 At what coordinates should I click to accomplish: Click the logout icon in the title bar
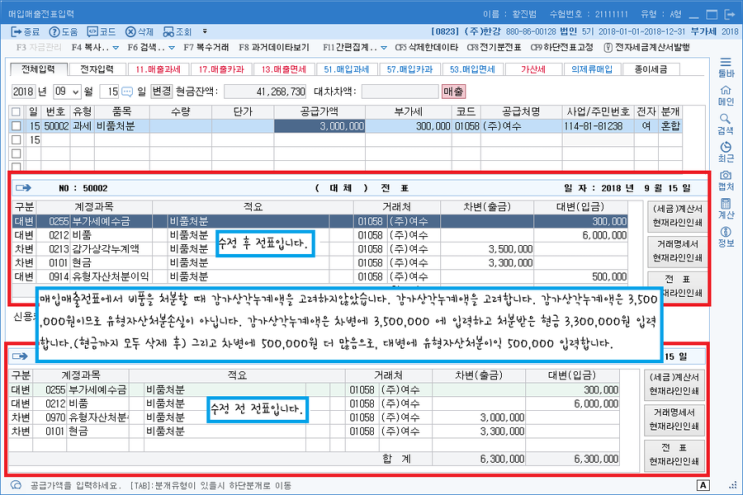[730, 14]
